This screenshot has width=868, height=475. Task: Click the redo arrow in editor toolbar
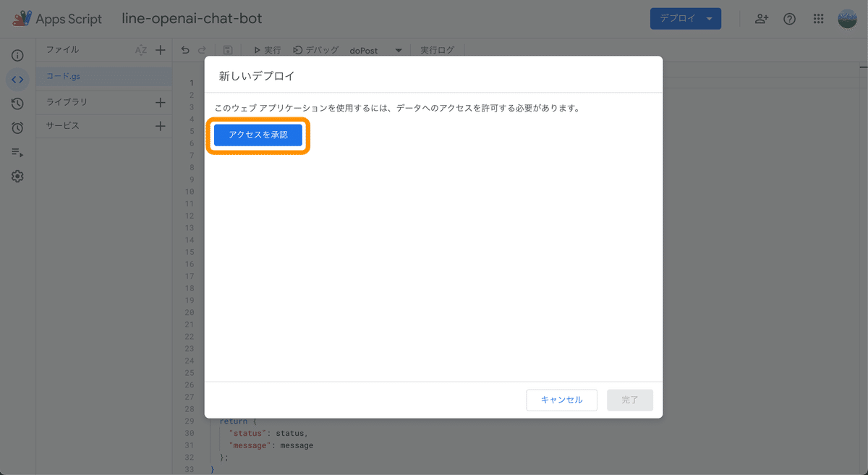coord(203,50)
